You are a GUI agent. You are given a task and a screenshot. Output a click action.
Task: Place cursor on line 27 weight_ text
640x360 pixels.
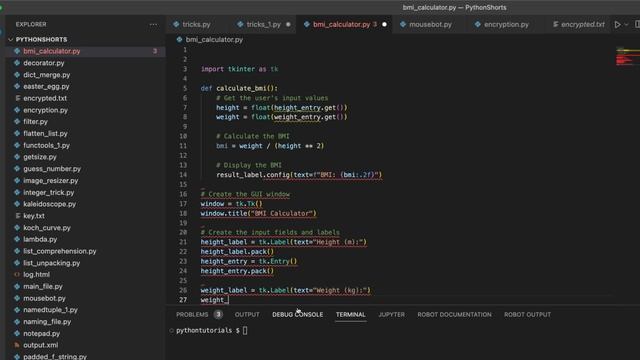pos(214,300)
